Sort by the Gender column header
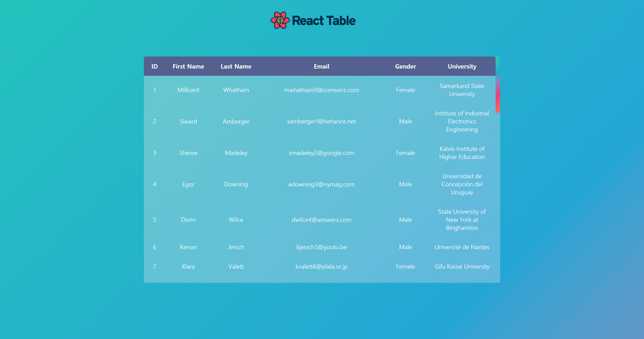Image resolution: width=644 pixels, height=339 pixels. point(405,66)
